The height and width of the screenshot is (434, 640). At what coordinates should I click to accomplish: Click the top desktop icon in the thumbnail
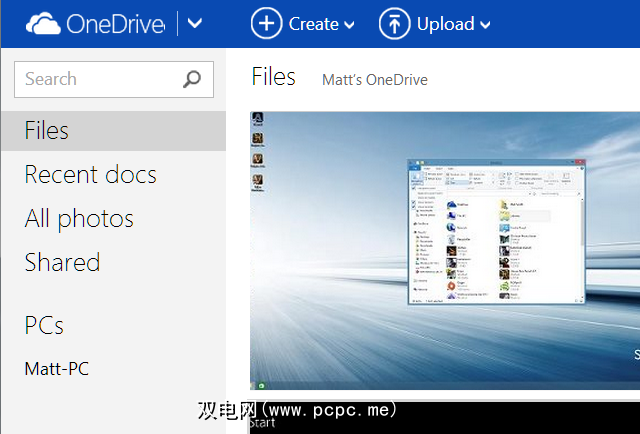point(258,118)
